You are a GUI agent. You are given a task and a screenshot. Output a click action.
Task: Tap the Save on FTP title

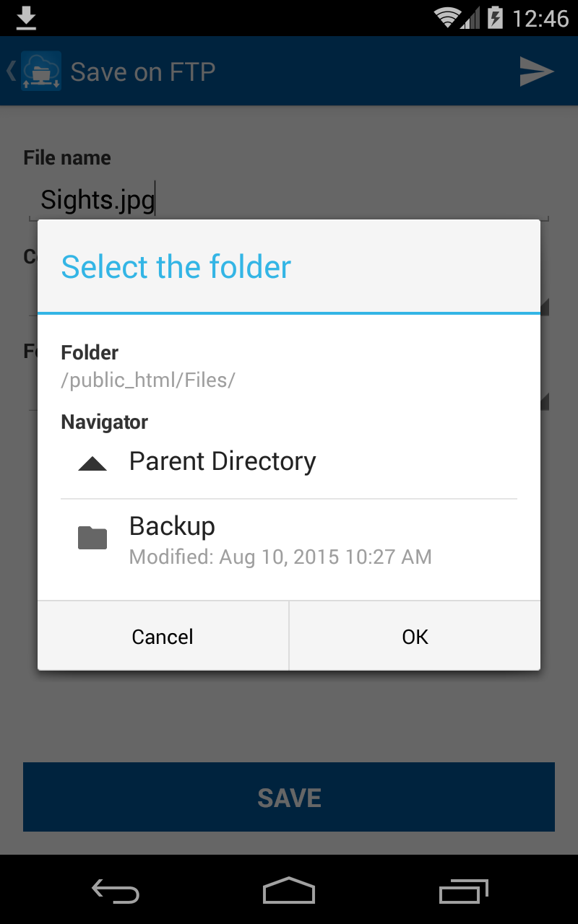143,71
